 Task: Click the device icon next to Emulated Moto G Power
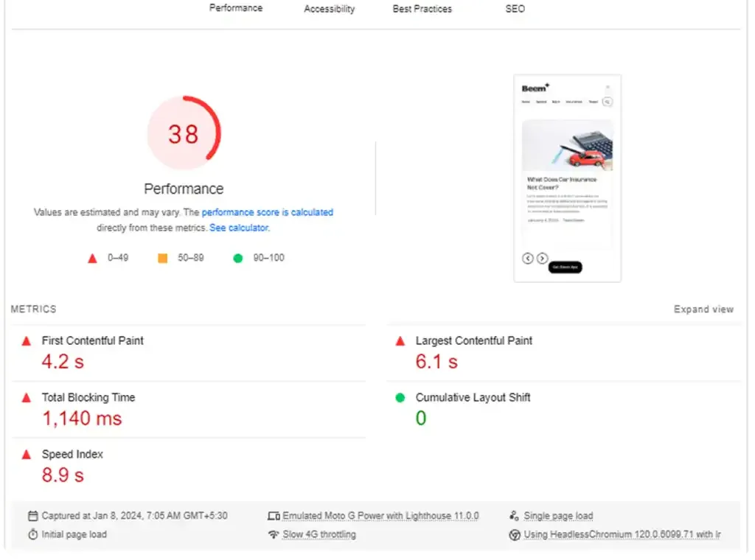pyautogui.click(x=274, y=516)
